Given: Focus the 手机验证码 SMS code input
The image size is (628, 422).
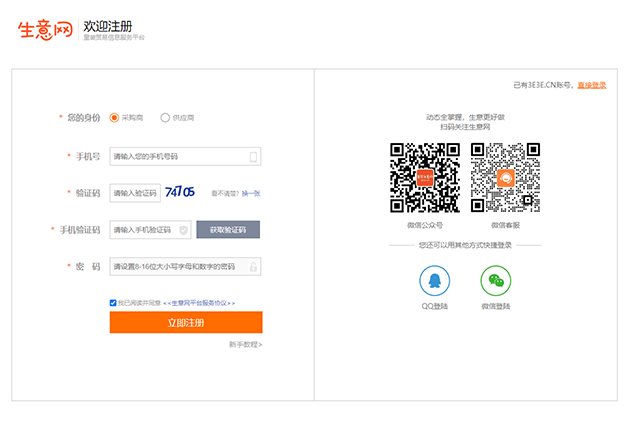Looking at the screenshot, I should coord(150,230).
